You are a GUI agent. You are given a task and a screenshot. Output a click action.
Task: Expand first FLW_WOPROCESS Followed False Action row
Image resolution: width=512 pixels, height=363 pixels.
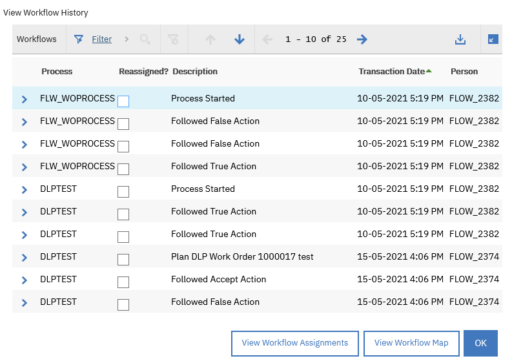click(x=24, y=122)
